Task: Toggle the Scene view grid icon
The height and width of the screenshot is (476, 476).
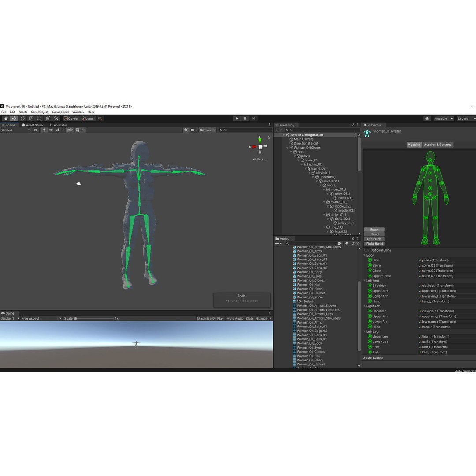Action: (x=78, y=130)
